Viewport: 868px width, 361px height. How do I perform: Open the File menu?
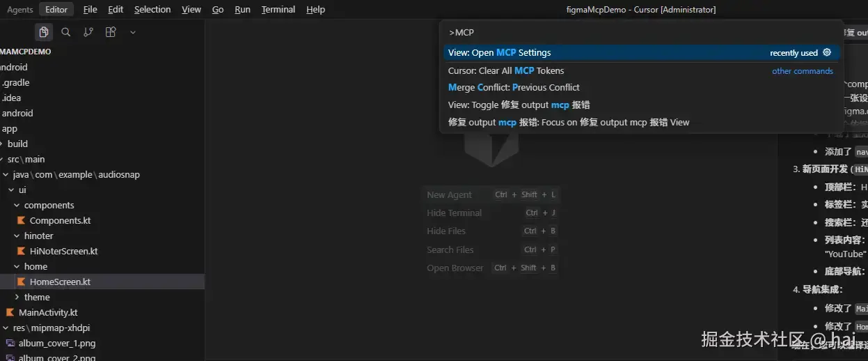90,10
